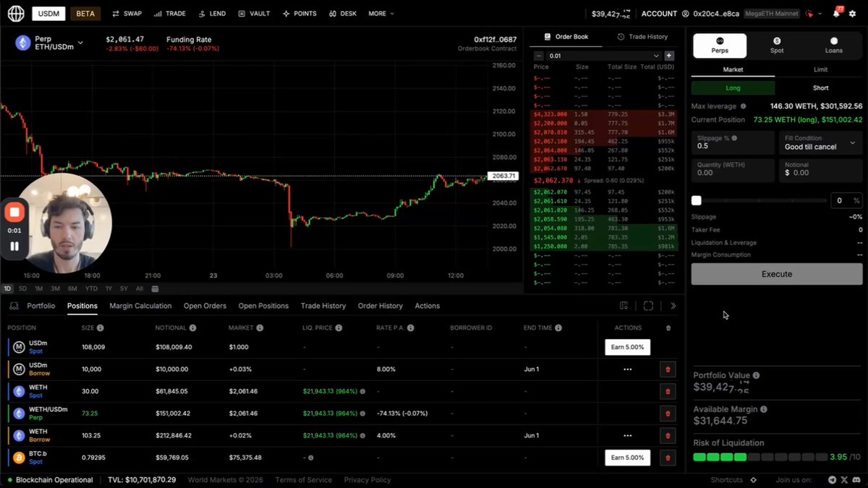The width and height of the screenshot is (868, 488).
Task: Click the Shortcuts icon in the footer
Action: 753,480
